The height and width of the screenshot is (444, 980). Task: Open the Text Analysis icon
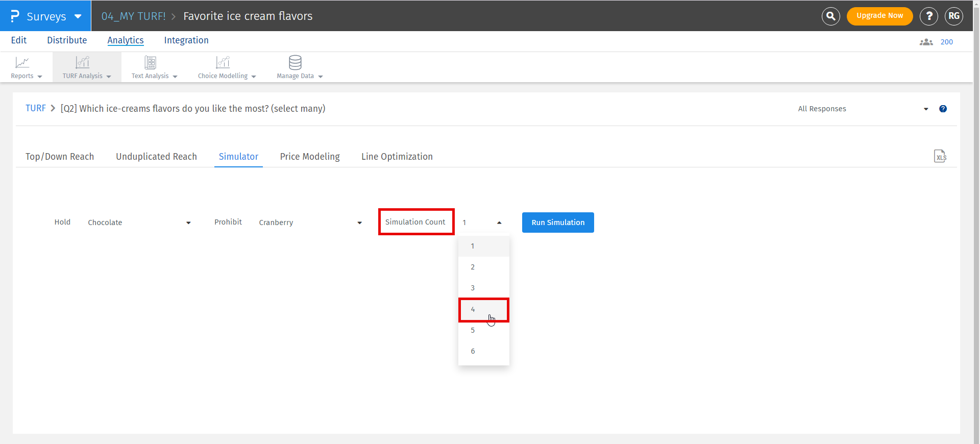[x=150, y=63]
